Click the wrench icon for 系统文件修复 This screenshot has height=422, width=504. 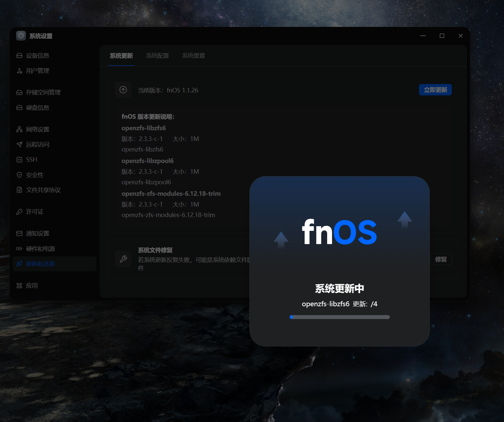[x=123, y=259]
